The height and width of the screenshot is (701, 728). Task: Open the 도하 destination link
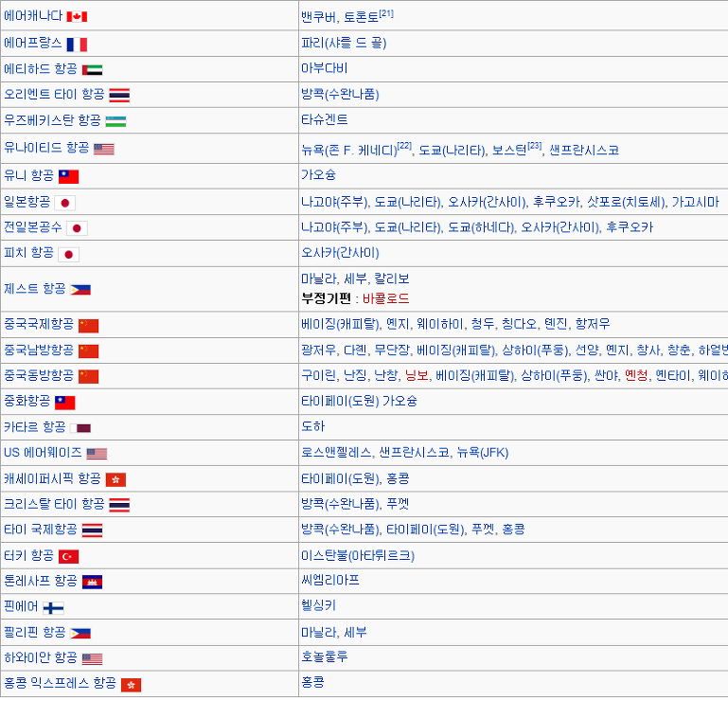[x=312, y=427]
